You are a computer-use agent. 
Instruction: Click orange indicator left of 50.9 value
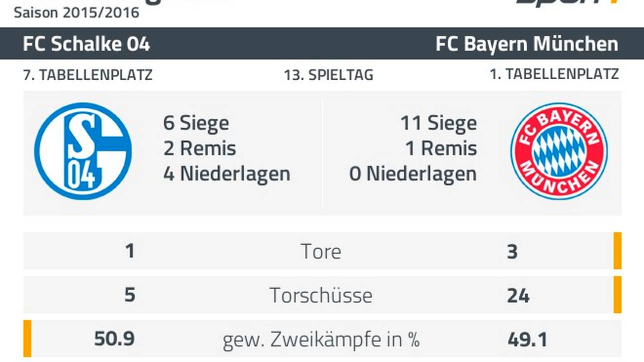(x=27, y=339)
